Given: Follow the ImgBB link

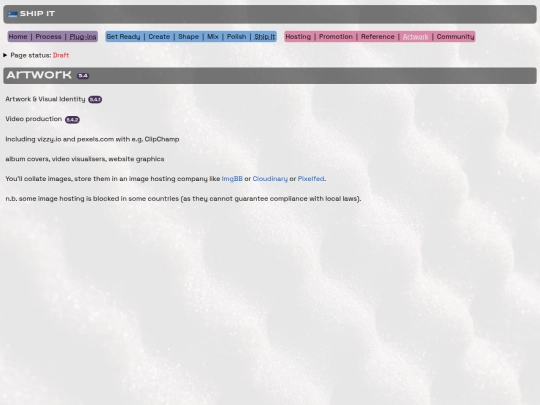Looking at the screenshot, I should point(232,179).
